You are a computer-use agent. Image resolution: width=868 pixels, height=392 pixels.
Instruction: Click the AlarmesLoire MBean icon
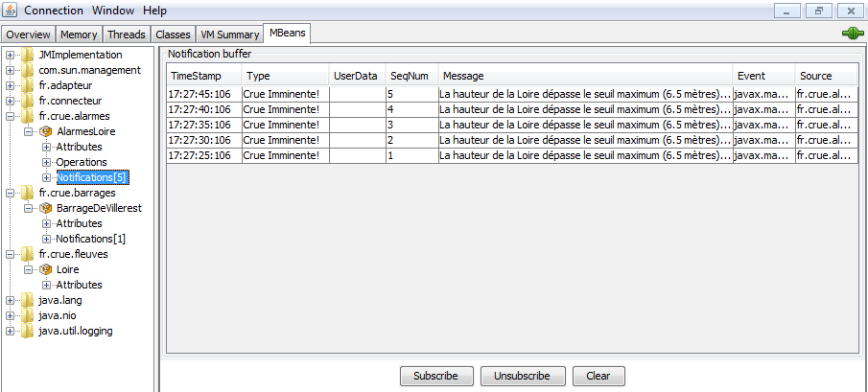point(45,131)
